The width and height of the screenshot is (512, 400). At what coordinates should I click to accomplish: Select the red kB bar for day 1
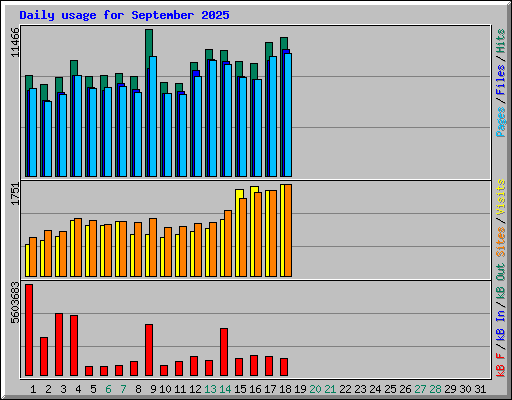point(29,330)
